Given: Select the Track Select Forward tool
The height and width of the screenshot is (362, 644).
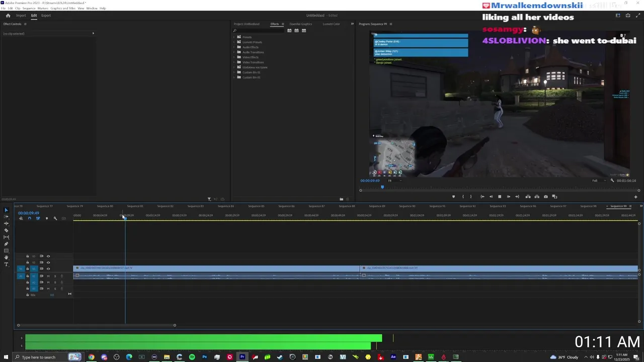Looking at the screenshot, I should [x=6, y=217].
